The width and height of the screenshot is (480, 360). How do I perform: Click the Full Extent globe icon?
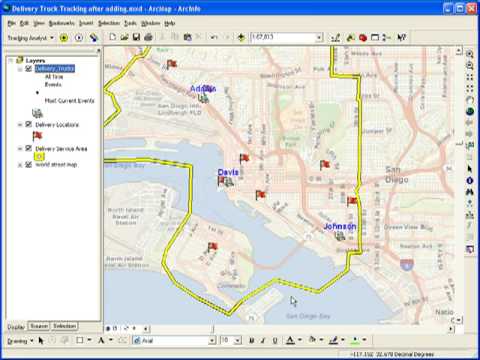point(470,111)
